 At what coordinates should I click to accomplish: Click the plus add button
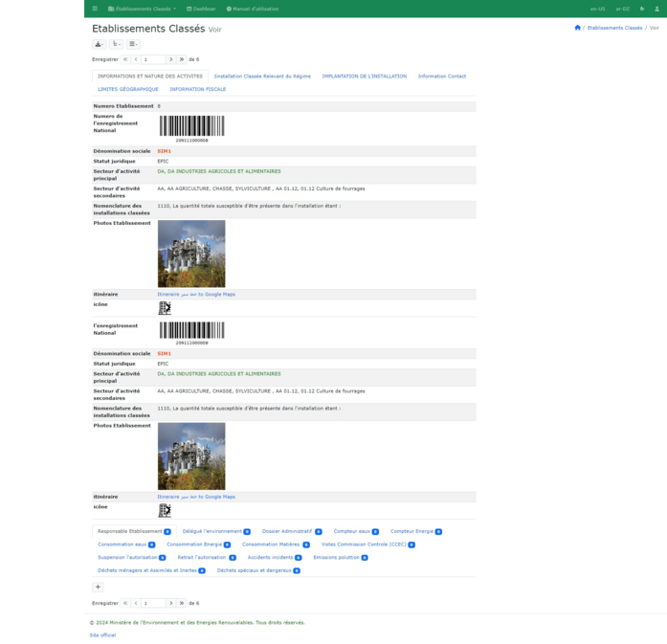pos(98,587)
